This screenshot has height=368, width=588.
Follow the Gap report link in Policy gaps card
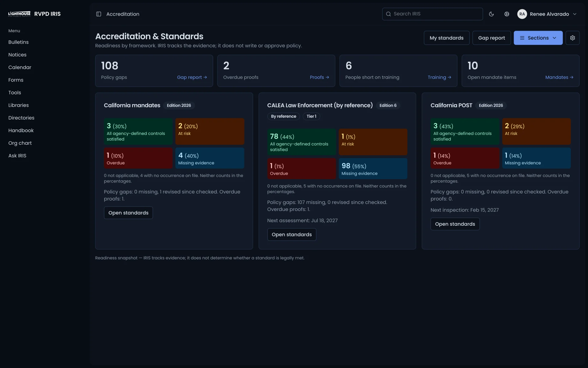point(192,77)
